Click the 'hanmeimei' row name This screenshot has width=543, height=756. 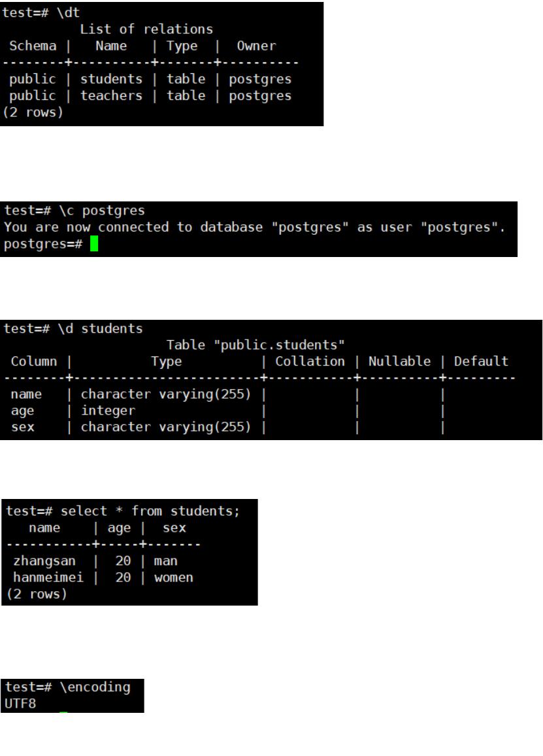(x=48, y=577)
